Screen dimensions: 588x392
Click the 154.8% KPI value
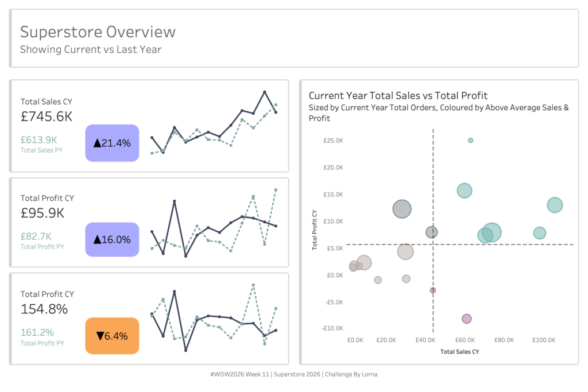click(x=44, y=309)
